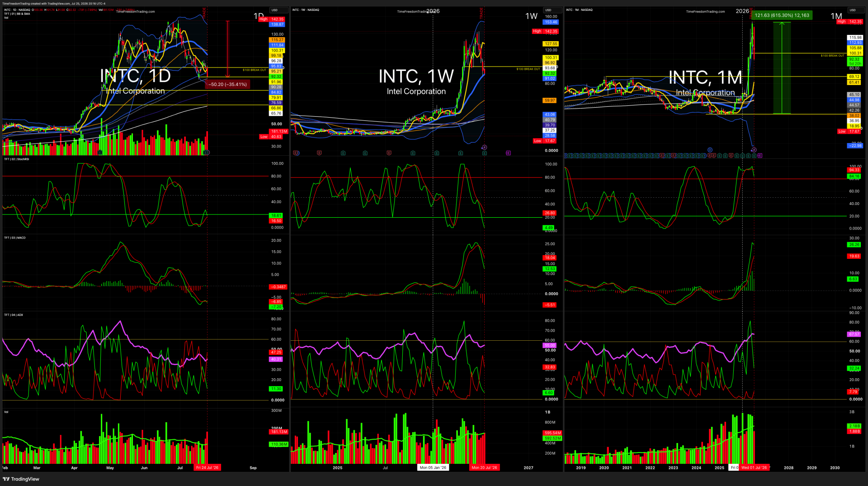Image resolution: width=868 pixels, height=486 pixels.
Task: Click the 67.57 ADX value on monthly chart
Action: 854,334
